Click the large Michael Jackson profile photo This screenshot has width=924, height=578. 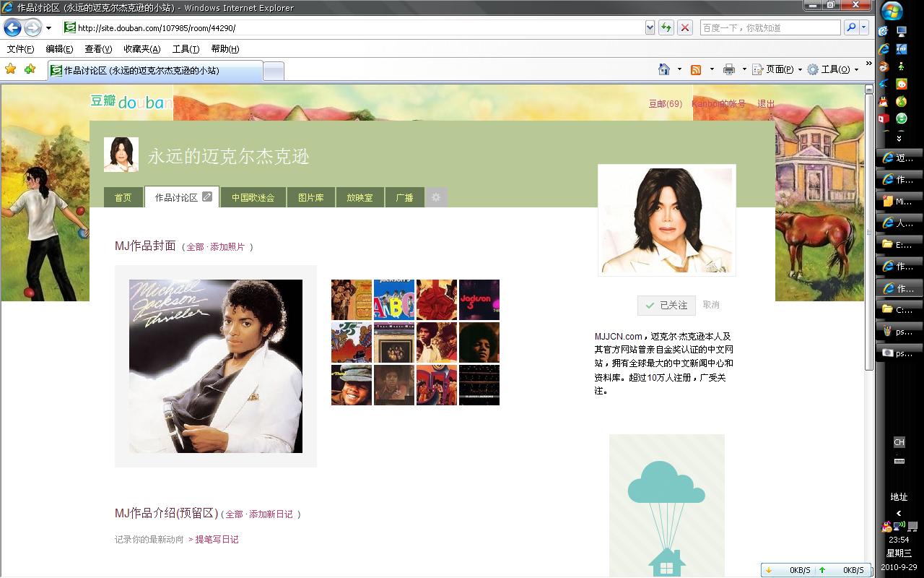click(667, 220)
